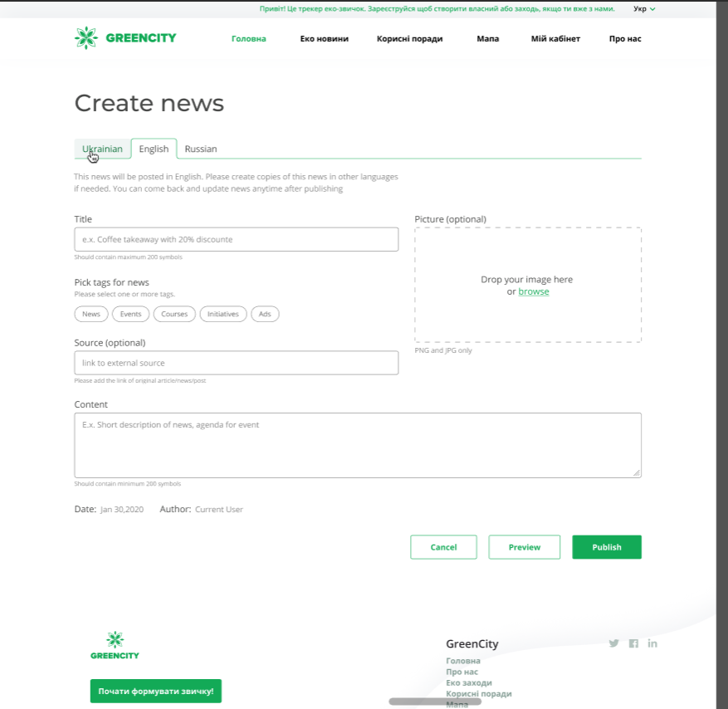Click the Почати формувати звичку button
728x709 pixels.
(x=155, y=691)
